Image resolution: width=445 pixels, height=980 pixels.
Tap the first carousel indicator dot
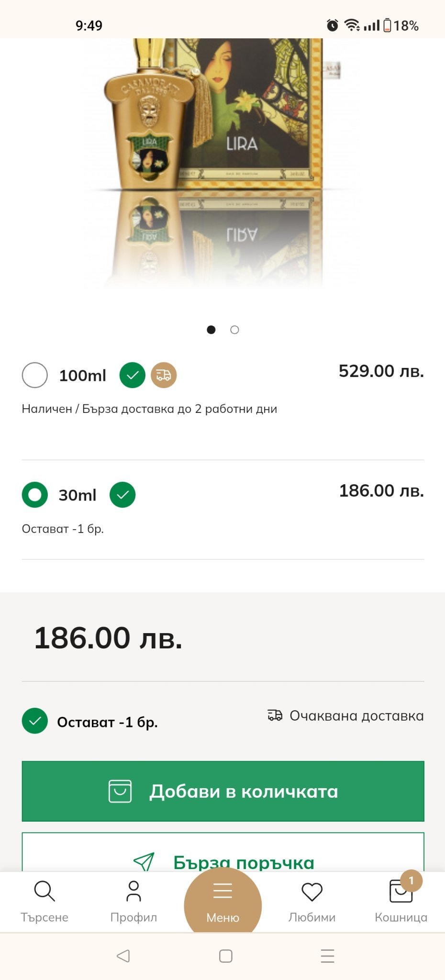pyautogui.click(x=211, y=330)
